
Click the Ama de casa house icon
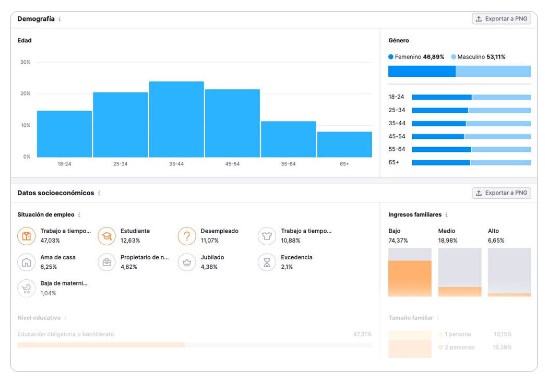(26, 262)
